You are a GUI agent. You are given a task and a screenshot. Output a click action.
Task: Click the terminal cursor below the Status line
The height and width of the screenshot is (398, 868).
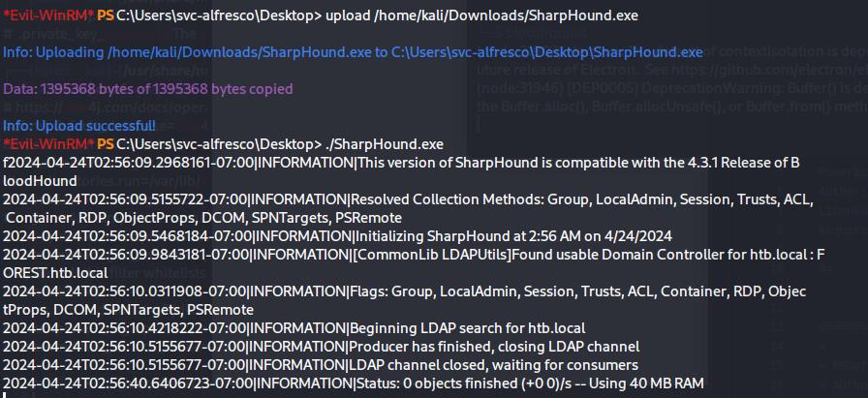click(x=4, y=395)
